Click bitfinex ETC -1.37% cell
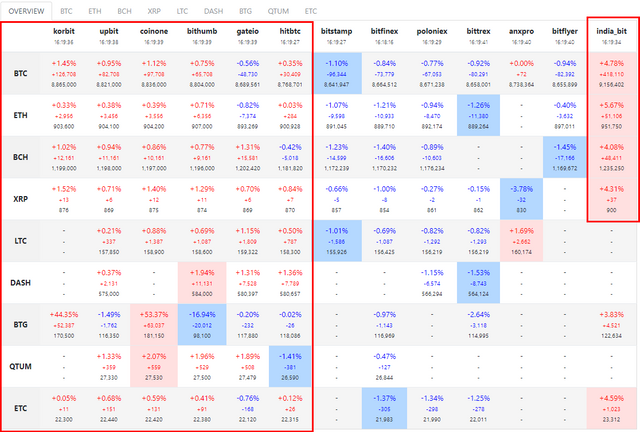Screen dimensions: 640x432 click(384, 408)
